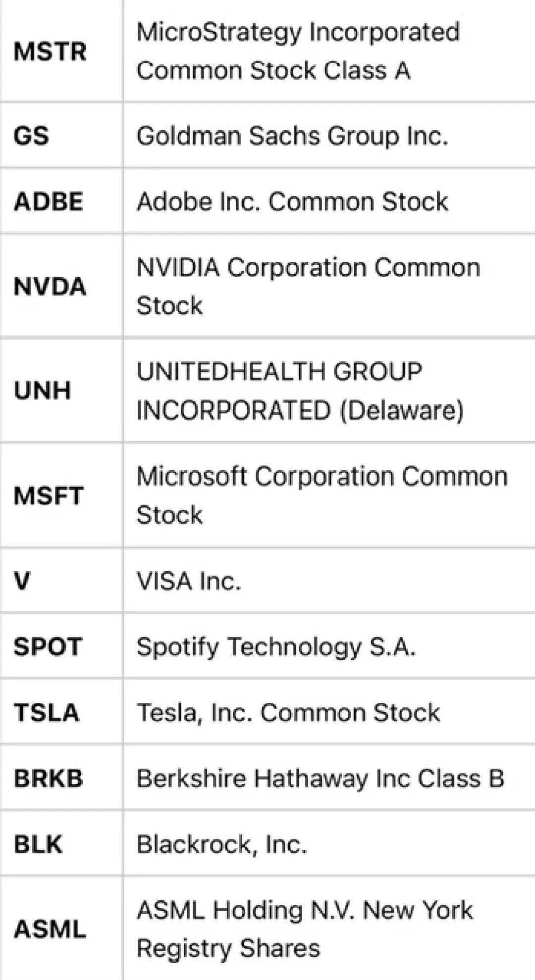Image resolution: width=535 pixels, height=980 pixels.
Task: Select the MicroStrategy Incorporated company name
Action: (298, 51)
